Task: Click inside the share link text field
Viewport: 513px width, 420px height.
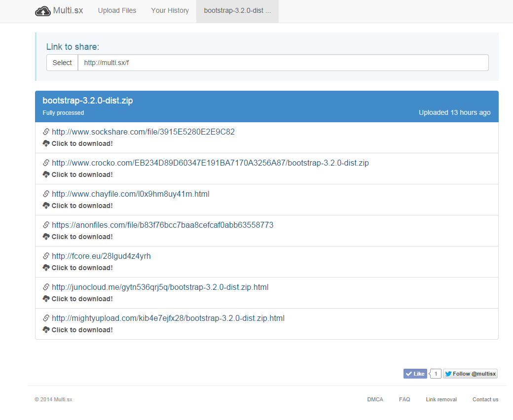Action: click(283, 63)
